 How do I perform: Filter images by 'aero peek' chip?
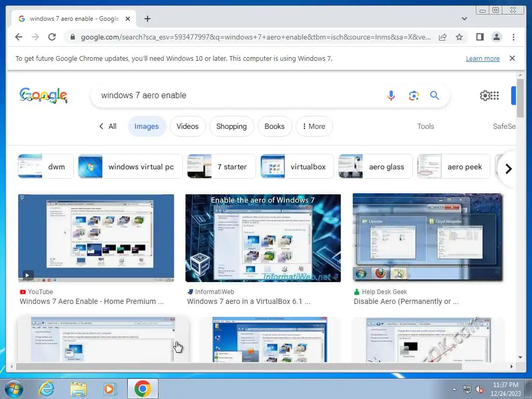[454, 166]
